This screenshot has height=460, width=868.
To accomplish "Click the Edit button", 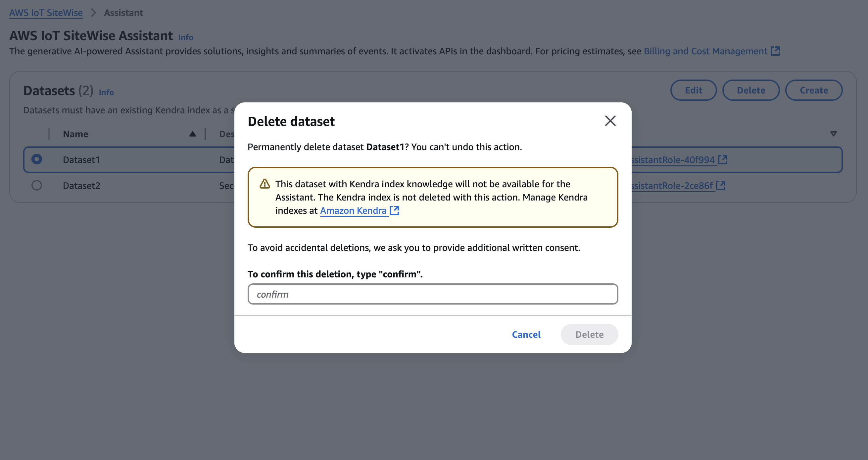I will (693, 90).
